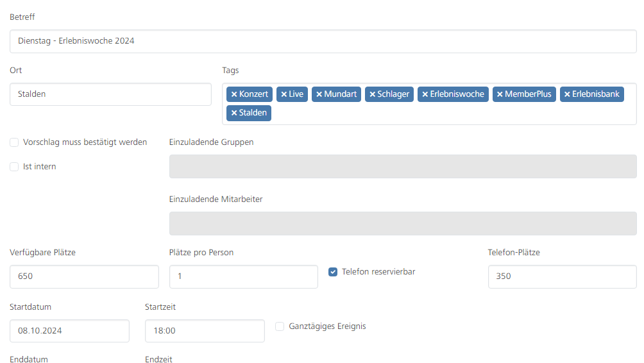Enable 'Vorschlag muss bestätigt werden' checkbox
Viewport: 644px width, 363px height.
(x=14, y=142)
